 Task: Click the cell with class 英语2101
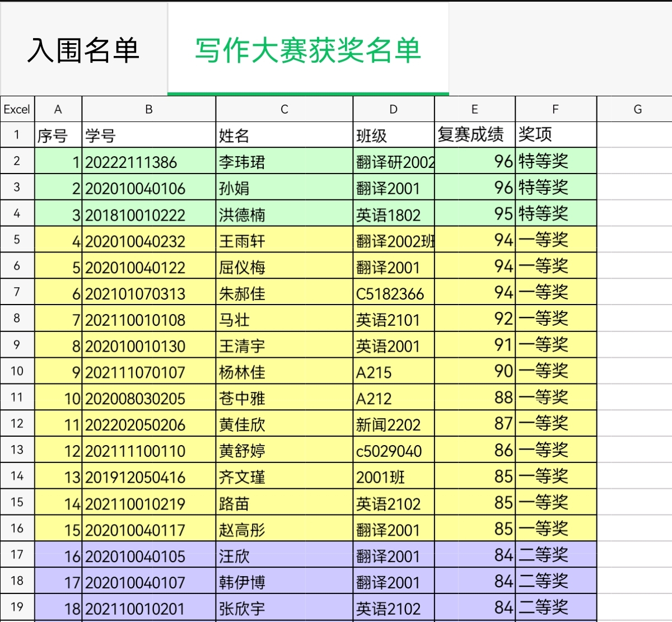click(394, 319)
